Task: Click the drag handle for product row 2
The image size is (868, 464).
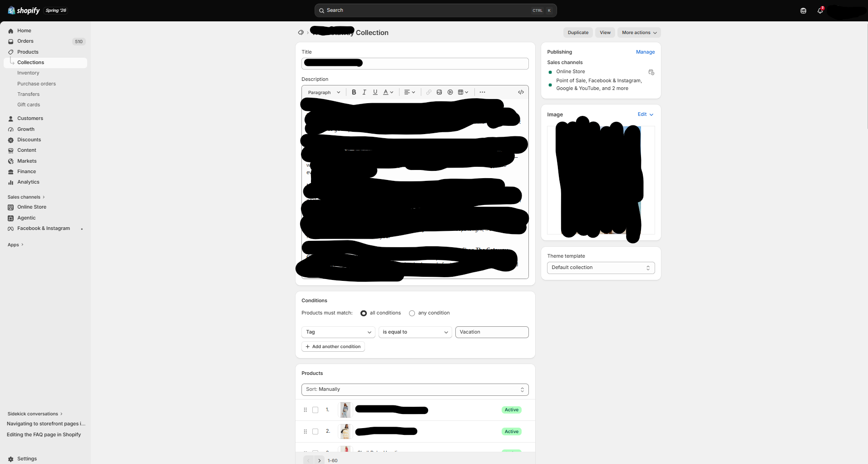Action: 305,432
